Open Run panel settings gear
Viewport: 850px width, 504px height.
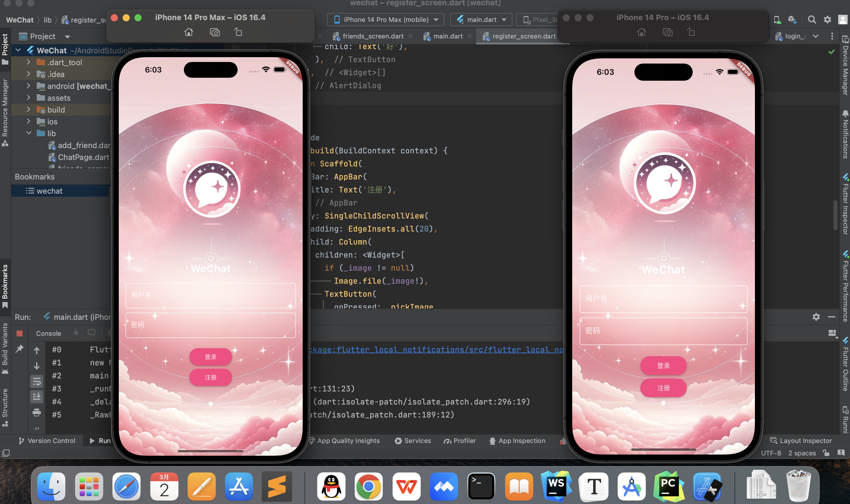point(816,317)
